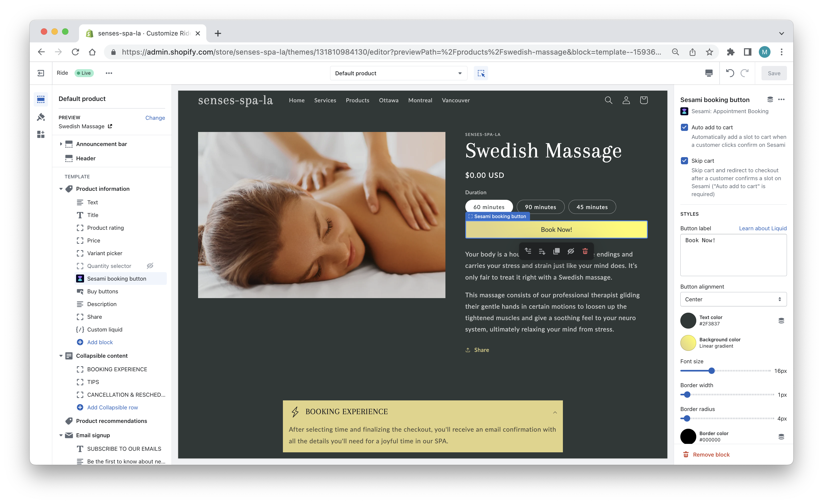Screen dimensions: 823x504
Task: Open the App embeds sidebar icon
Action: (41, 134)
